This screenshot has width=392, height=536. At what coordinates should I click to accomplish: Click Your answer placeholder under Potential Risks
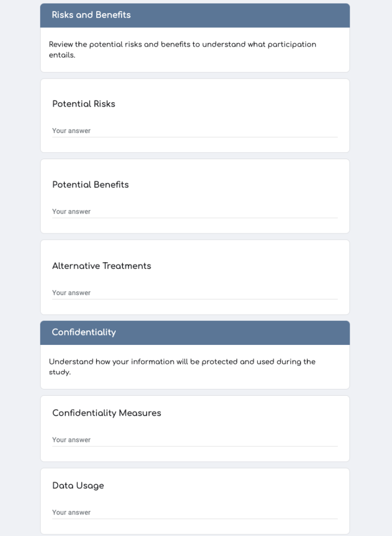(71, 130)
